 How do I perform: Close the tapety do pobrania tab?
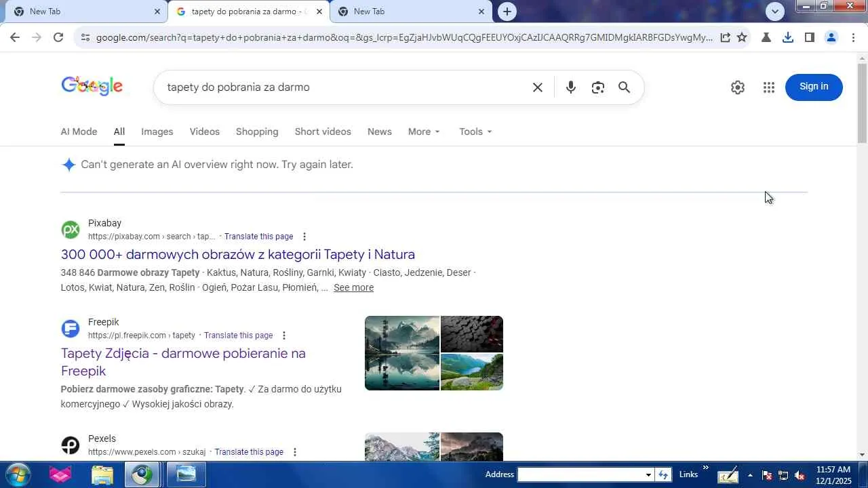[x=319, y=12]
